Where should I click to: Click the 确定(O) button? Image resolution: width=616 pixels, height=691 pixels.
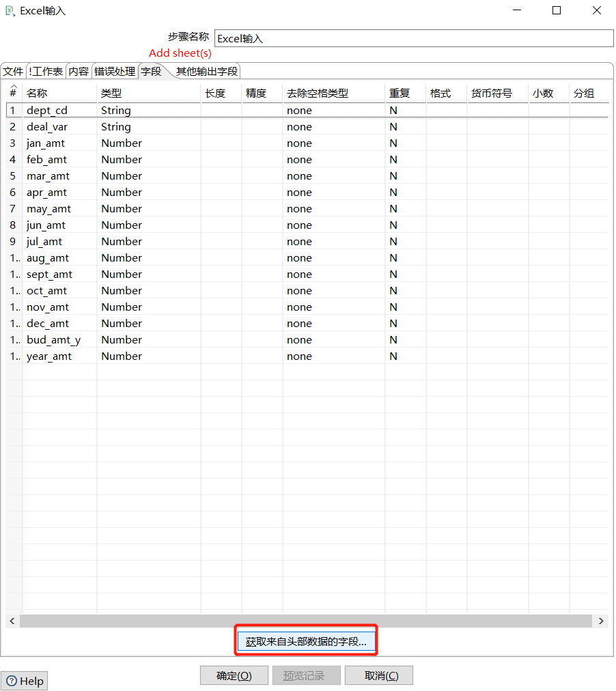pyautogui.click(x=234, y=675)
